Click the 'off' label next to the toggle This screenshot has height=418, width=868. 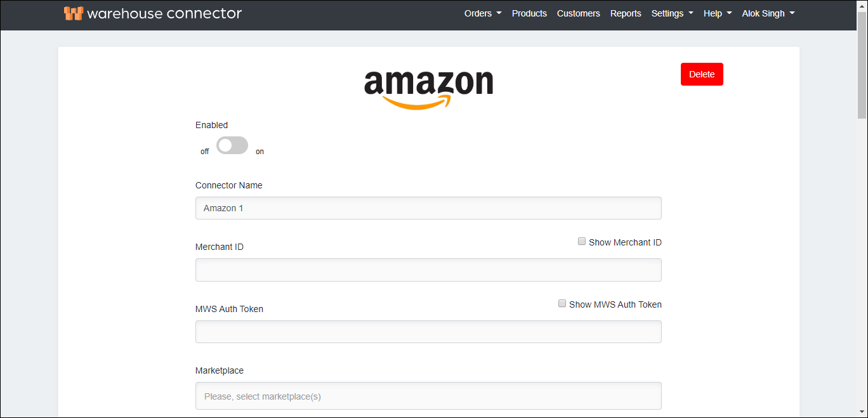pos(204,151)
